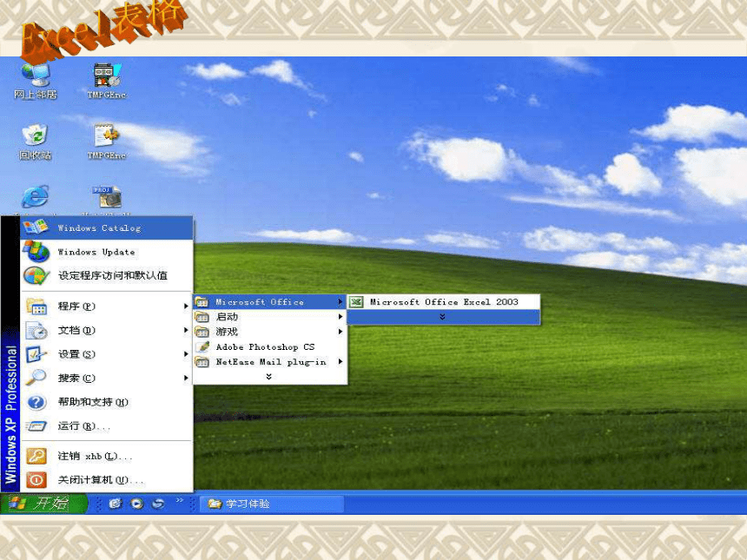Click the 注销 key icon
This screenshot has width=747, height=560.
tap(36, 456)
